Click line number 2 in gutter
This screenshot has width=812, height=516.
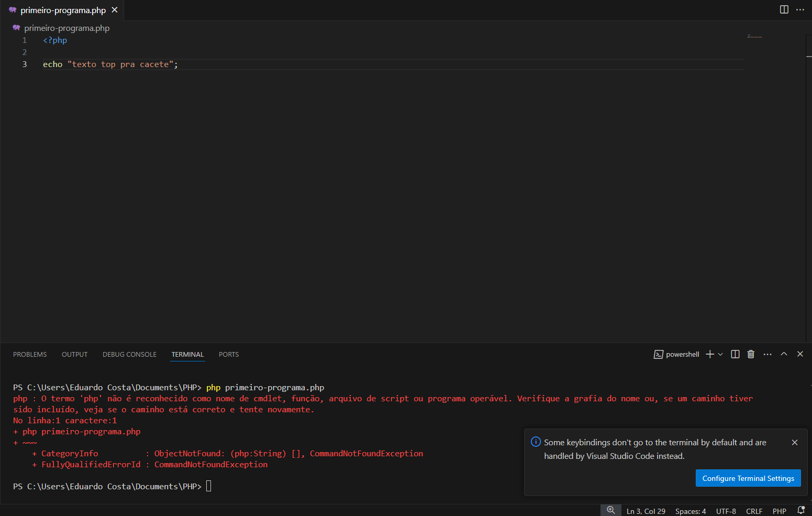[25, 52]
